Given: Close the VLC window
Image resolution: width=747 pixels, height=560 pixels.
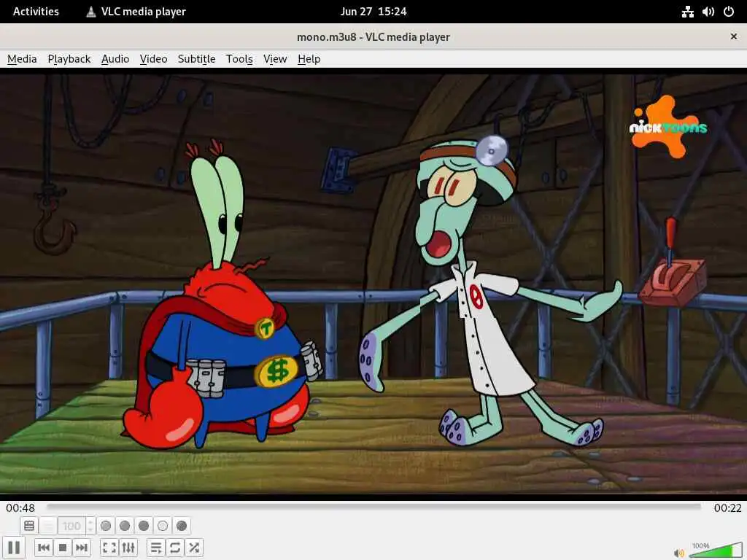Looking at the screenshot, I should click(734, 36).
